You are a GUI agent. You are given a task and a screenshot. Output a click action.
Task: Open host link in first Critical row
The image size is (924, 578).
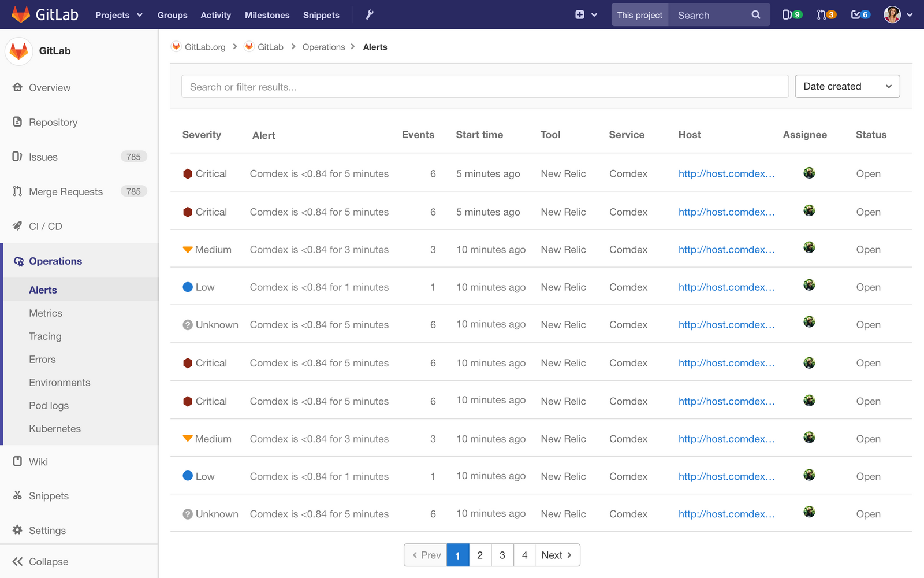click(726, 173)
